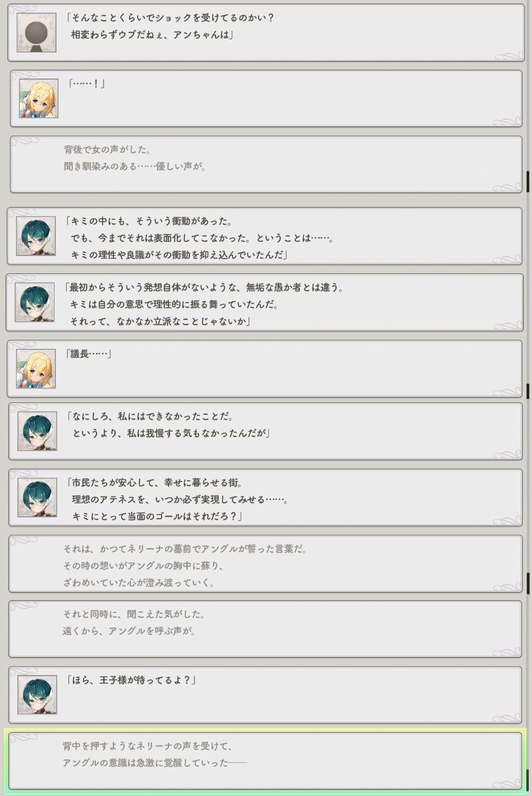Click green-haired avatar beside 「ほら、王子様」 line

tap(37, 694)
